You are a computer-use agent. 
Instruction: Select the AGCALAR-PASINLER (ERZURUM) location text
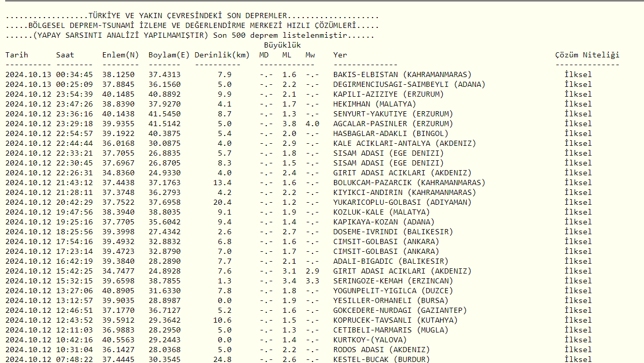pos(393,124)
